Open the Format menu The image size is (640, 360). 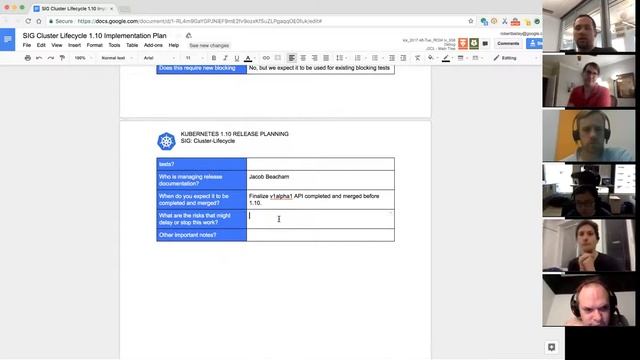coord(94,45)
